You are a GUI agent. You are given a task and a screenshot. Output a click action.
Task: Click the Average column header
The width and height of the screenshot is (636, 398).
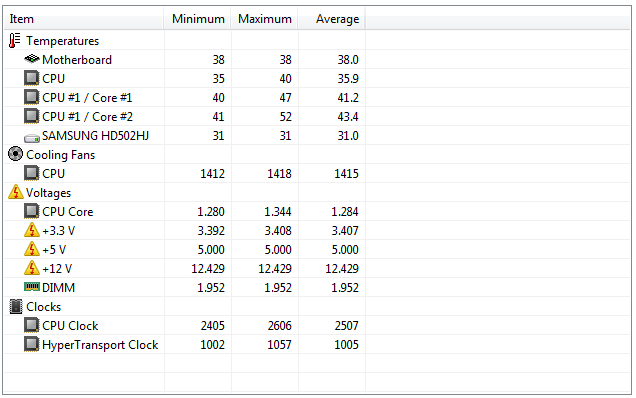(x=332, y=19)
